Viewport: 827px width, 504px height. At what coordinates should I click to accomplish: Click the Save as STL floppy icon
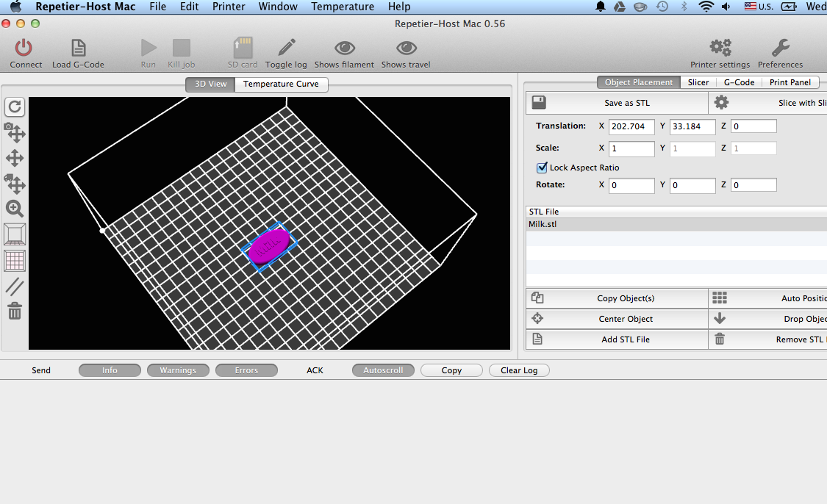539,102
